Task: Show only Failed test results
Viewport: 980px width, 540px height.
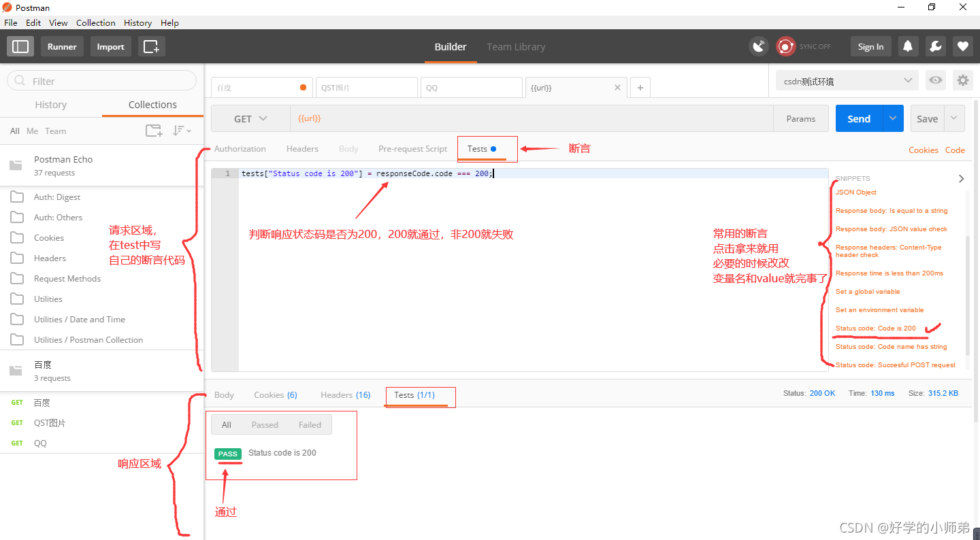Action: pos(310,424)
